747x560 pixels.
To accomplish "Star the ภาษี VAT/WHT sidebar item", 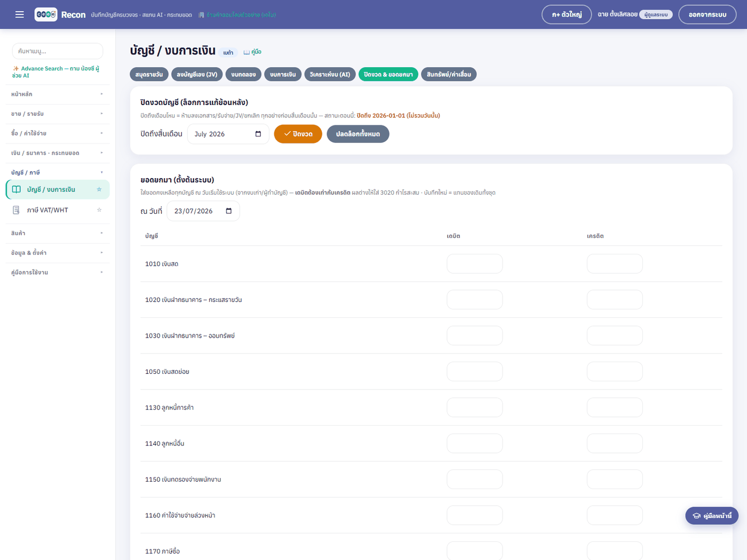I will tap(99, 210).
